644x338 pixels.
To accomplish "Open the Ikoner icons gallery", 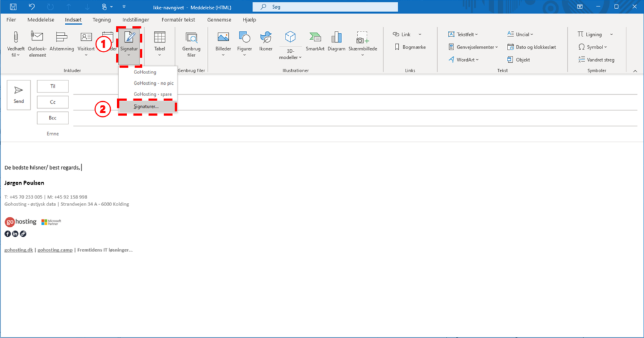I will tap(266, 38).
